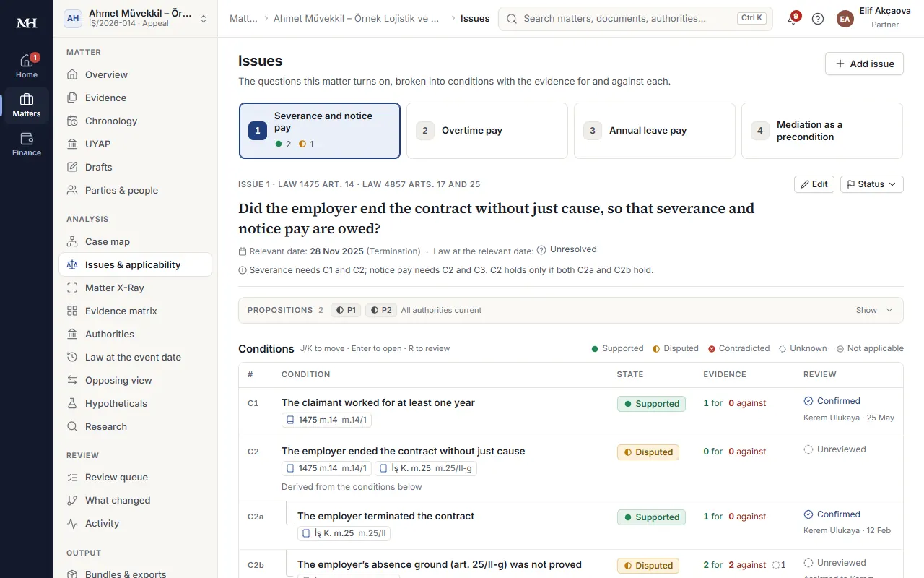The height and width of the screenshot is (578, 924).
Task: Open the Evidence page
Action: 135,98
